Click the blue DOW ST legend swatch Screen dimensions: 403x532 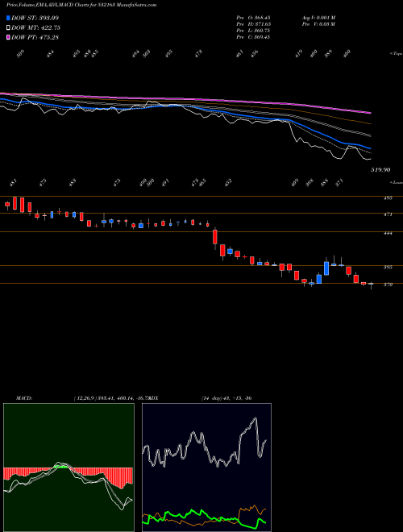[x=8, y=18]
